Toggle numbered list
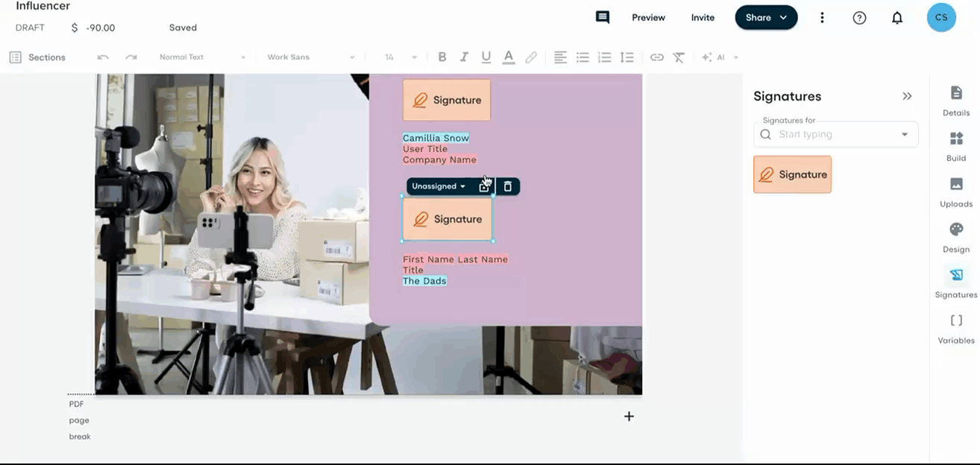This screenshot has height=465, width=980. coord(605,57)
